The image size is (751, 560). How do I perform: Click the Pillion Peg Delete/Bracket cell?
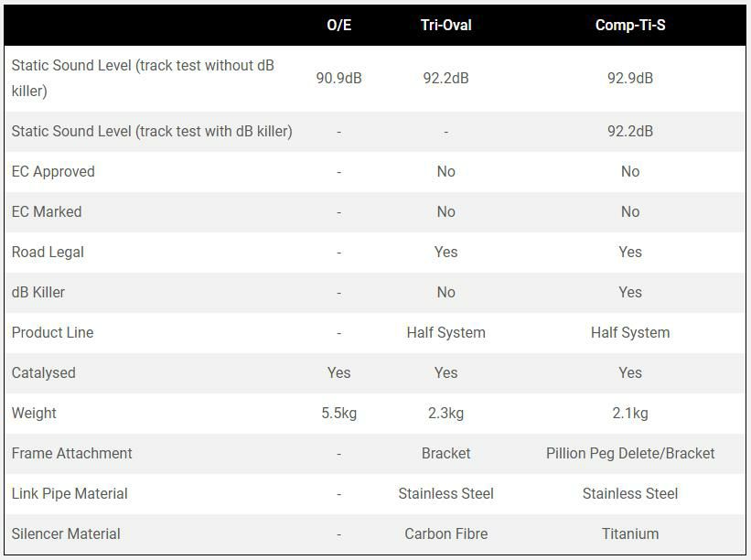[x=630, y=454]
